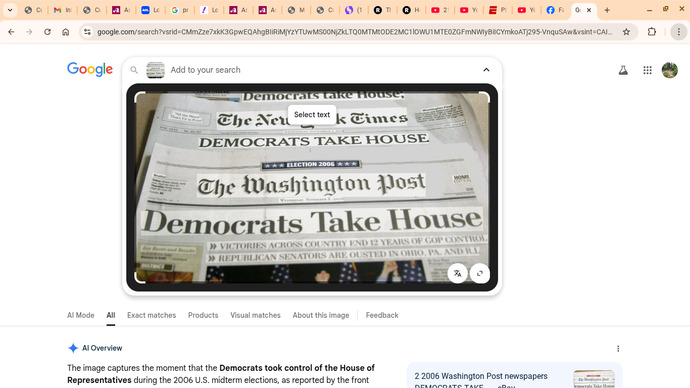Open '2 2006 Washington Post newspapers' result
The width and height of the screenshot is (690, 388).
tap(481, 376)
